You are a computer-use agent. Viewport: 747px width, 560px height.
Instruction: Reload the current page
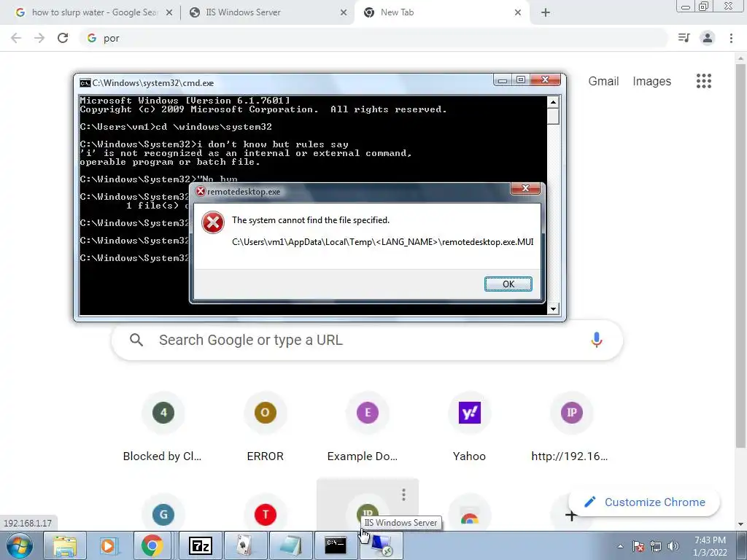pyautogui.click(x=63, y=38)
